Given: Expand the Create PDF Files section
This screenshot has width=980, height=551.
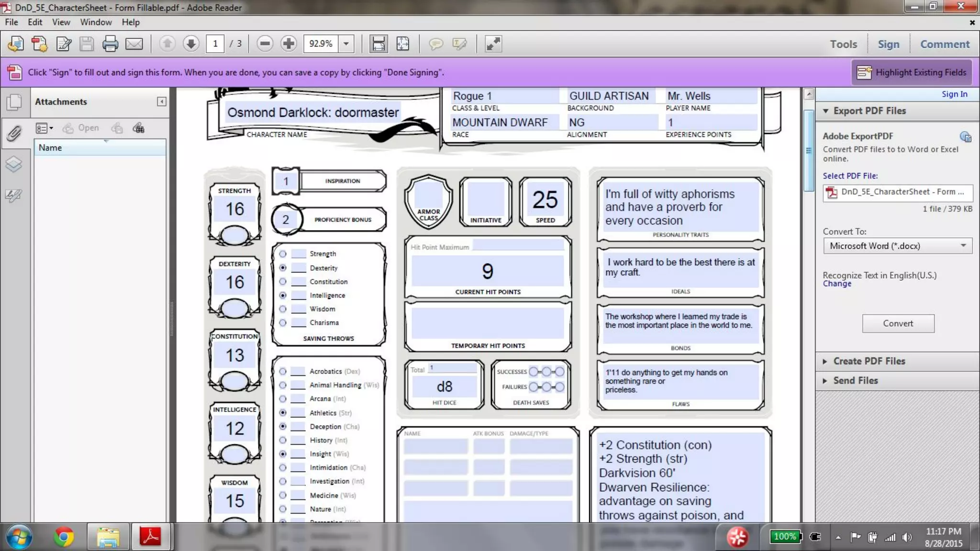Looking at the screenshot, I should 869,361.
